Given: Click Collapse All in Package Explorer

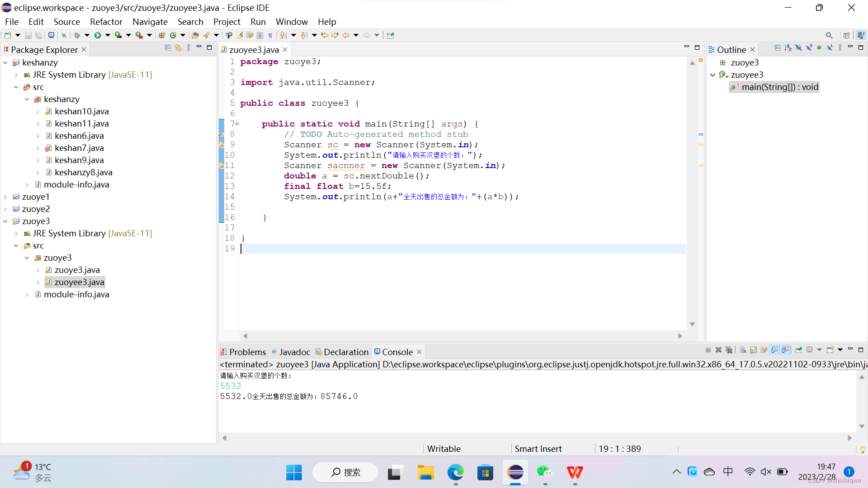Looking at the screenshot, I should click(x=168, y=48).
